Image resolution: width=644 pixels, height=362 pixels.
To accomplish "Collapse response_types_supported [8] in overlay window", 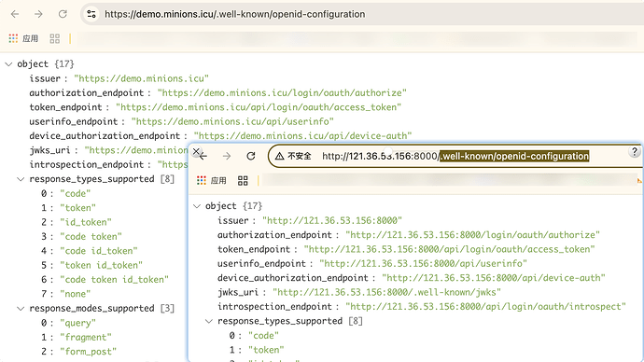I will (x=209, y=321).
